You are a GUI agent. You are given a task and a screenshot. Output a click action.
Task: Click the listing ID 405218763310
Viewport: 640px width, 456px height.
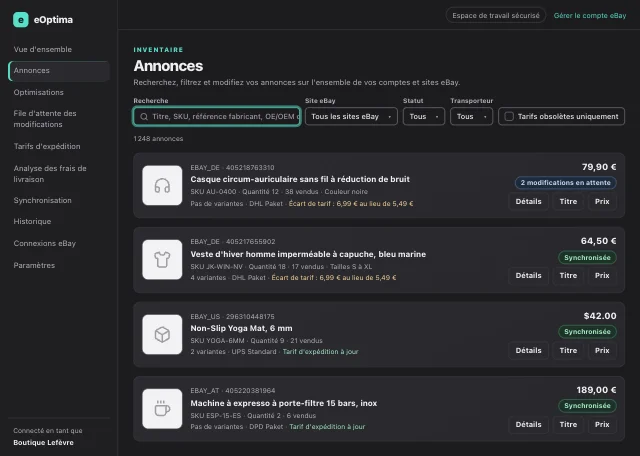tap(250, 168)
